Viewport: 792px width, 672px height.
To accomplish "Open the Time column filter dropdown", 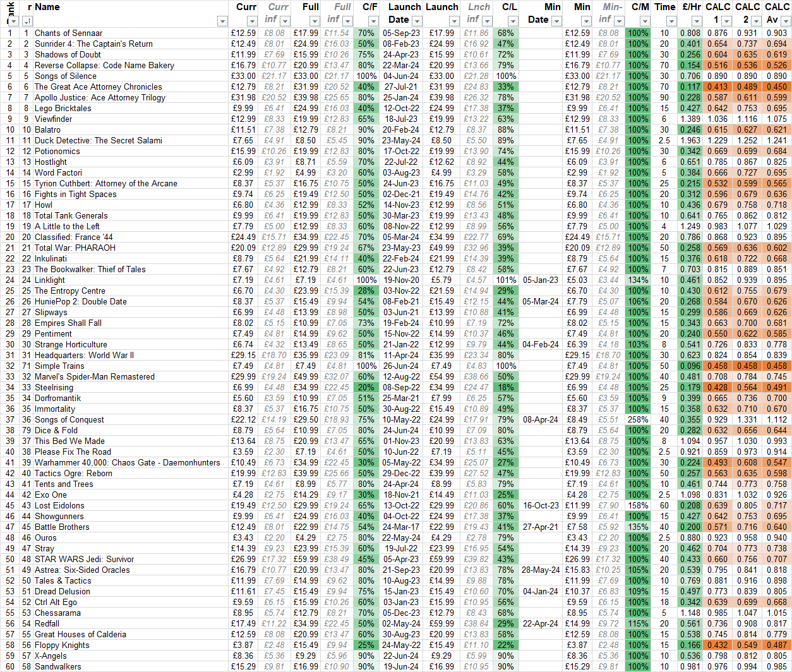I will coord(671,21).
